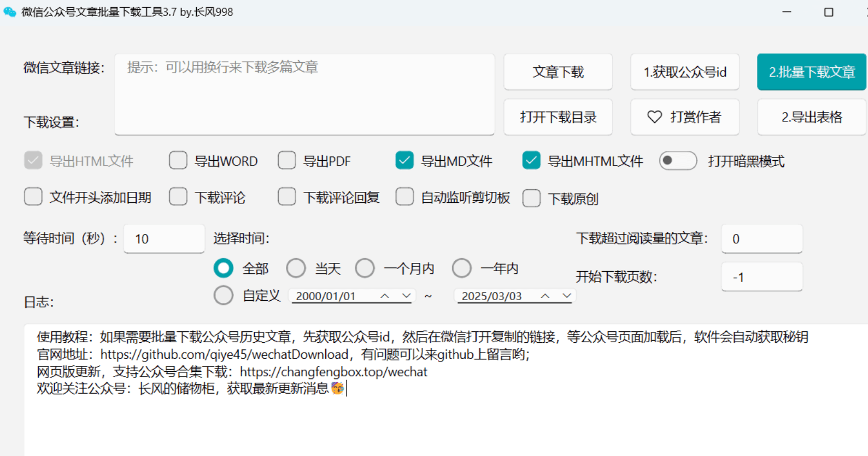Click the 等待时间 seconds field

(x=164, y=239)
